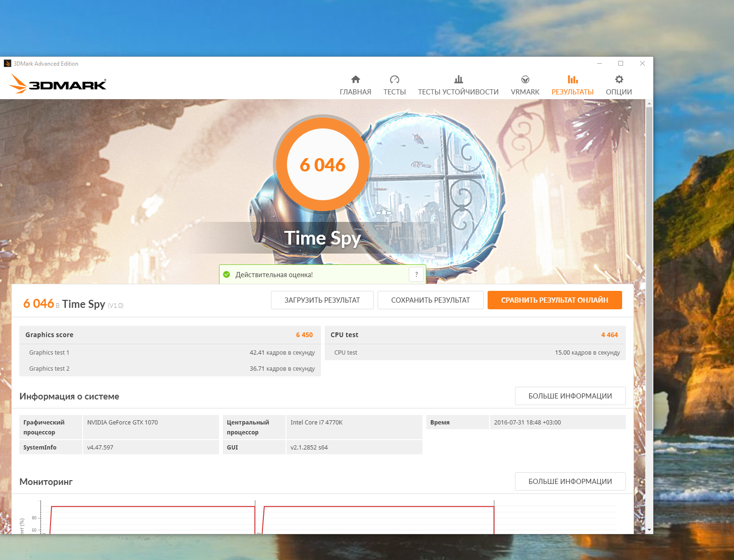Click the vertical scrollbar thumb
Image resolution: width=734 pixels, height=560 pixels.
tap(649, 269)
